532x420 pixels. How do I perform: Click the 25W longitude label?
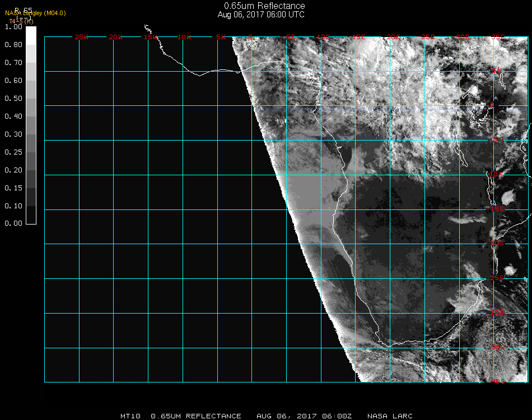81,37
